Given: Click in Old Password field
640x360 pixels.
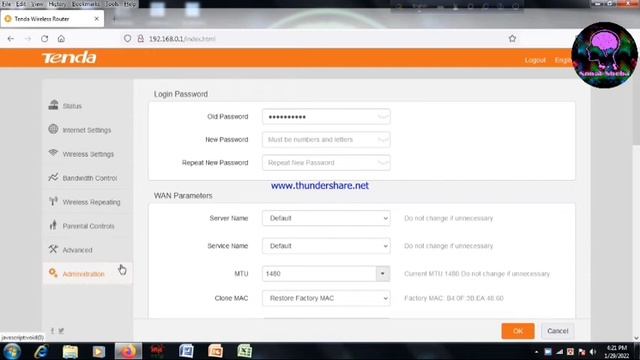Looking at the screenshot, I should pos(326,117).
